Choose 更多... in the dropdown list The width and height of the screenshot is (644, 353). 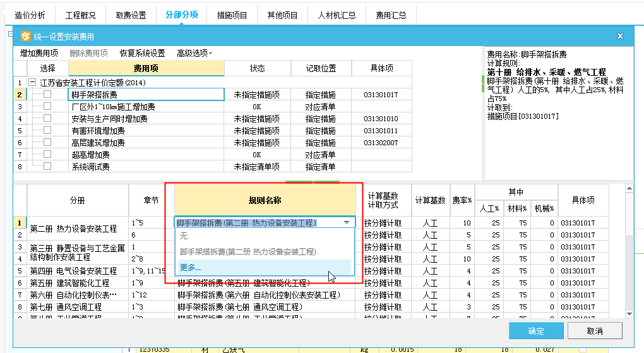click(190, 268)
